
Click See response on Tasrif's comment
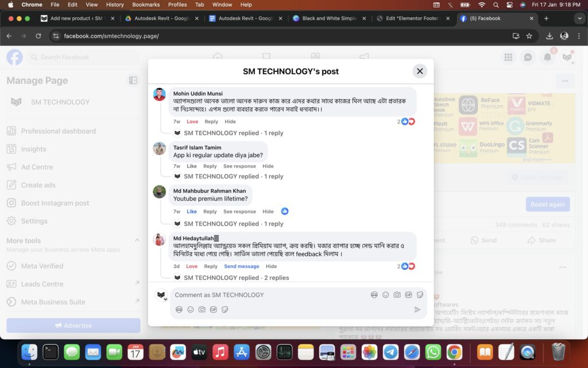pyautogui.click(x=239, y=166)
